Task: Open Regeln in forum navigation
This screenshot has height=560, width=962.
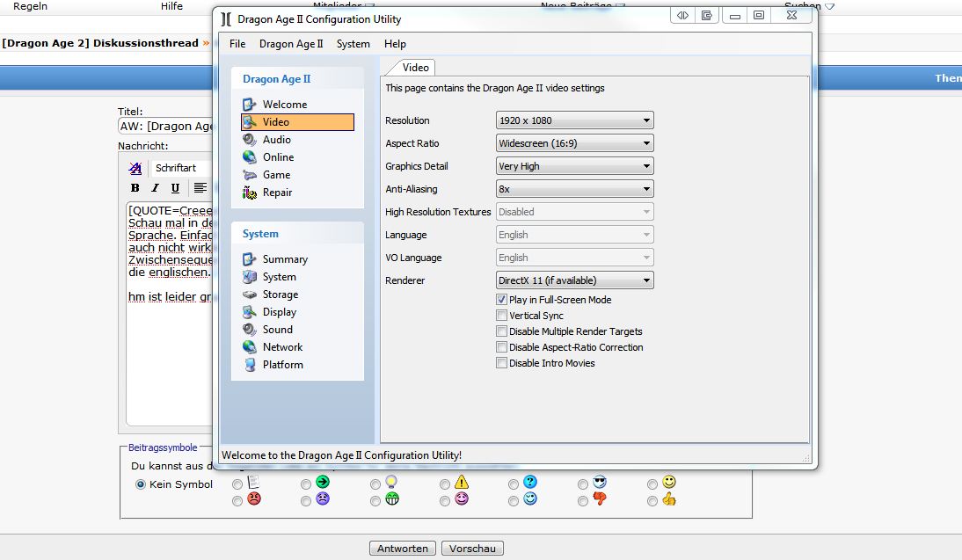Action: pos(30,6)
